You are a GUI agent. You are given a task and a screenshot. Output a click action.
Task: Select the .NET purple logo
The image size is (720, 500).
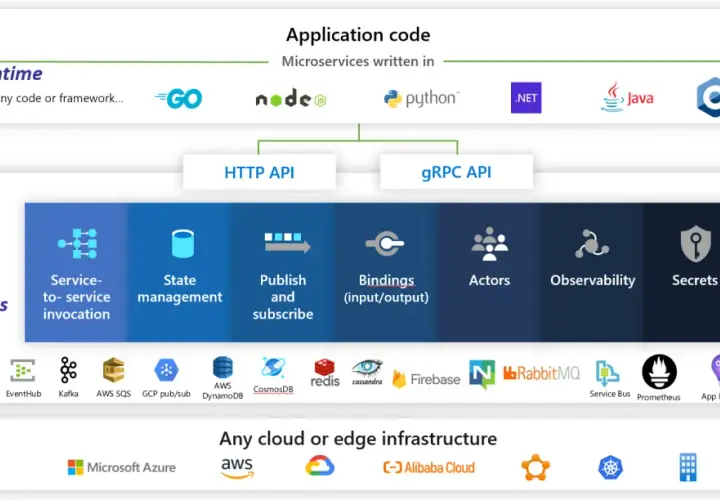click(x=526, y=98)
